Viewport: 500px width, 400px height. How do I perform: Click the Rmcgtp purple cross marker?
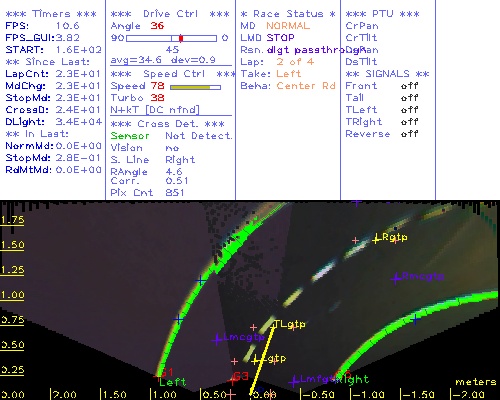396,278
